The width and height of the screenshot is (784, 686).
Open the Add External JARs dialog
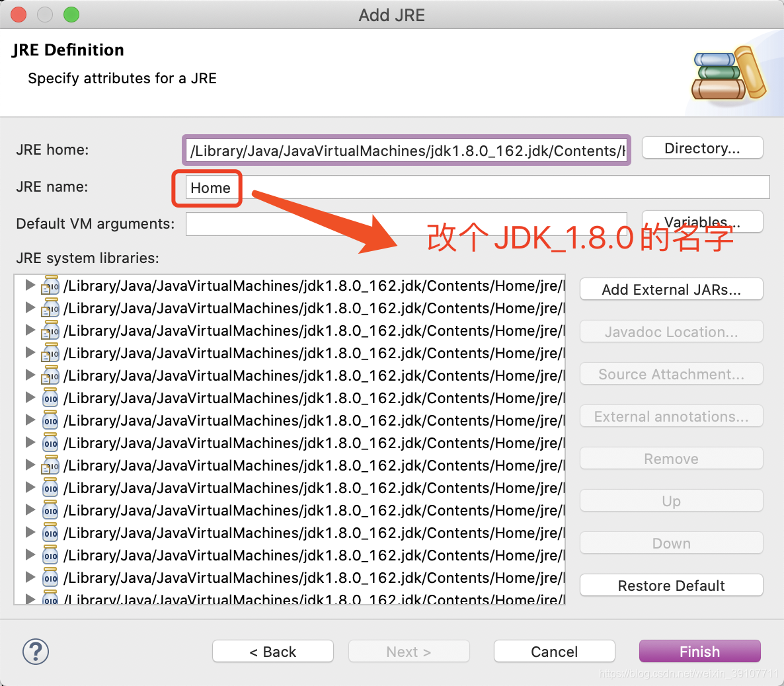[x=671, y=289]
